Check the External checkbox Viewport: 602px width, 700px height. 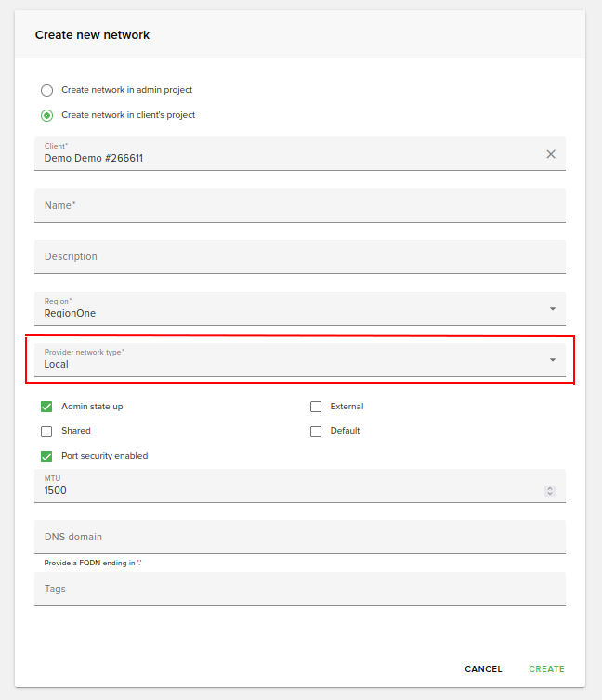coord(316,407)
